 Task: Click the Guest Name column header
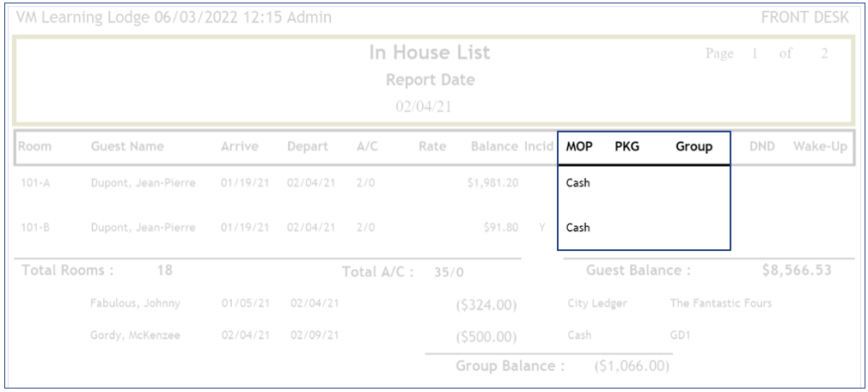coord(126,147)
